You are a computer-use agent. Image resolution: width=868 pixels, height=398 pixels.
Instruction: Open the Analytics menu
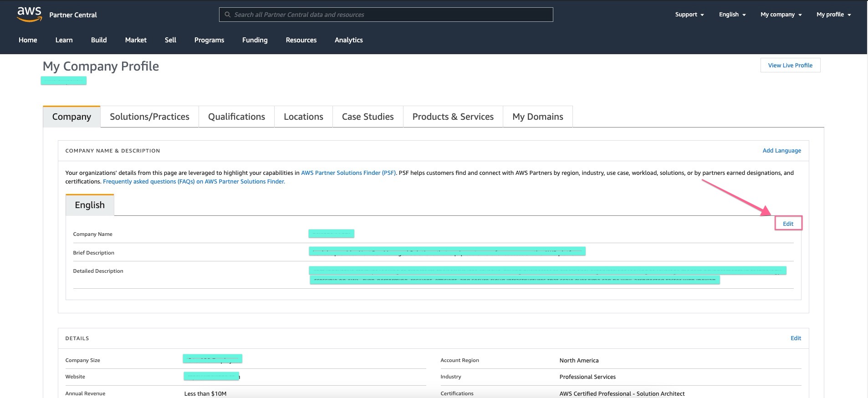coord(348,40)
